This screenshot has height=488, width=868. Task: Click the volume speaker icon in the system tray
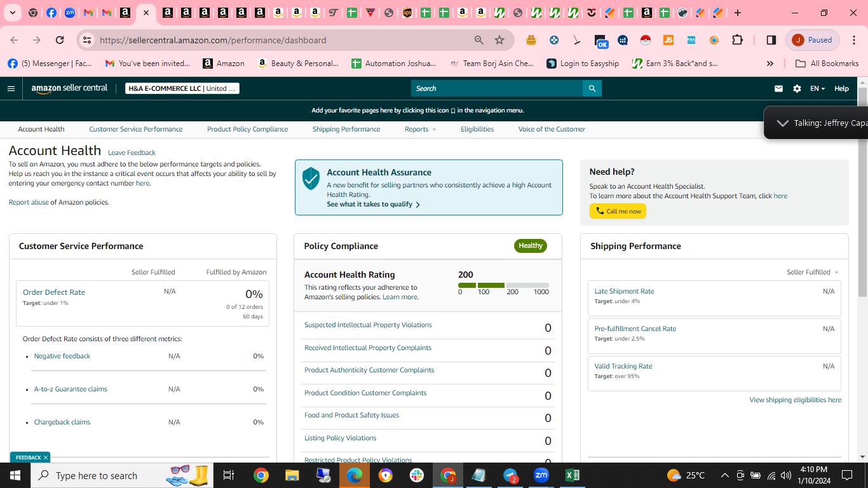(786, 475)
